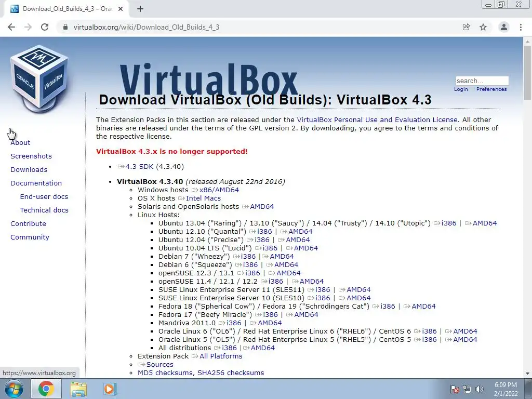Click the Login link
Image resolution: width=532 pixels, height=399 pixels.
pyautogui.click(x=461, y=89)
